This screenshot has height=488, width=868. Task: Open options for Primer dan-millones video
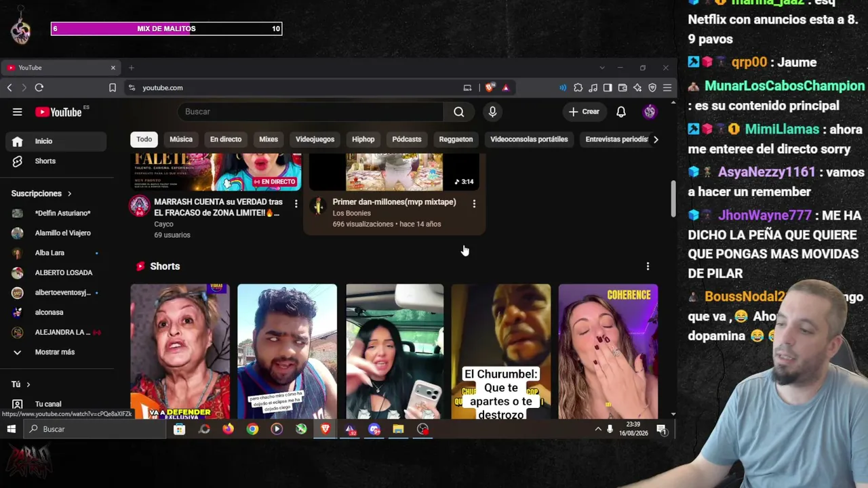pyautogui.click(x=474, y=203)
